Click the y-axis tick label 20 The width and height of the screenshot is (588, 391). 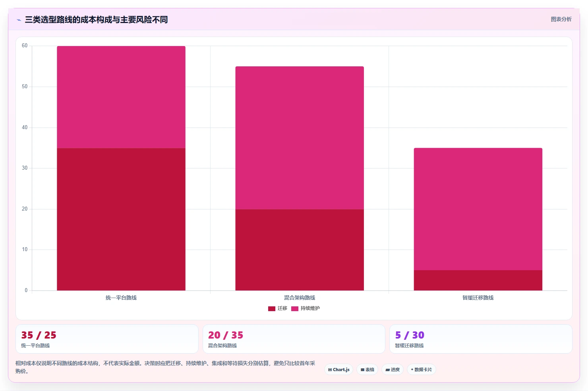tap(25, 209)
